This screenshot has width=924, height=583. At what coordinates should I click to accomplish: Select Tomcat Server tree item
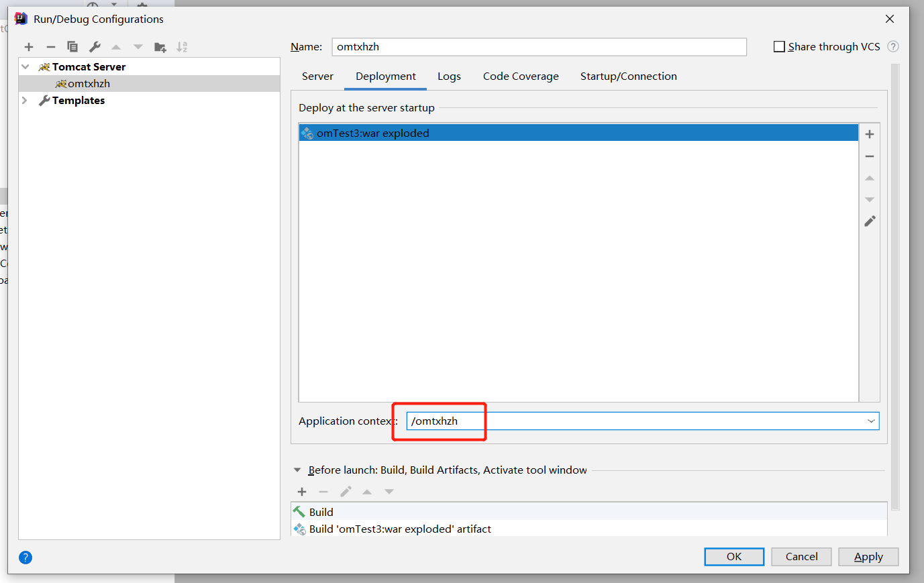tap(149, 66)
